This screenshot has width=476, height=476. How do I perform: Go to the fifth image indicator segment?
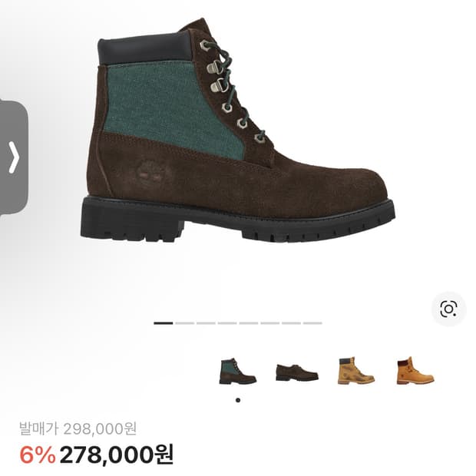point(248,323)
